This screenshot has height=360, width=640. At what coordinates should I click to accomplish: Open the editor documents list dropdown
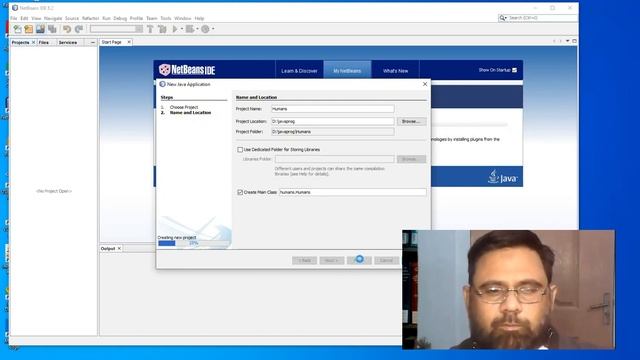pyautogui.click(x=567, y=41)
